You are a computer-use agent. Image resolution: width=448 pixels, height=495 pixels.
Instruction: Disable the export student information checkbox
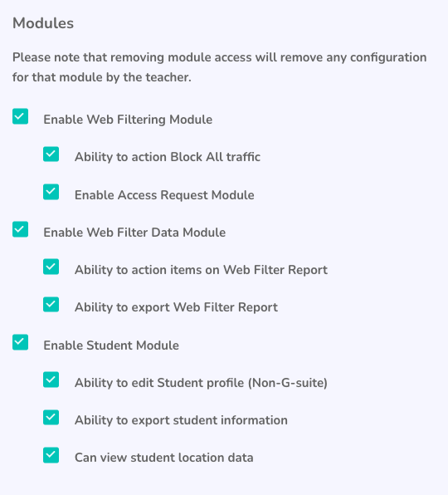coord(51,417)
